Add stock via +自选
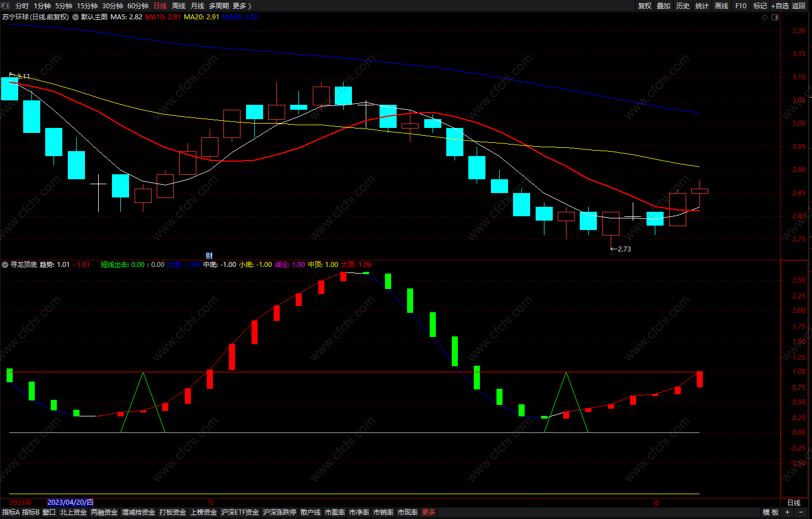The width and height of the screenshot is (812, 519). click(780, 6)
